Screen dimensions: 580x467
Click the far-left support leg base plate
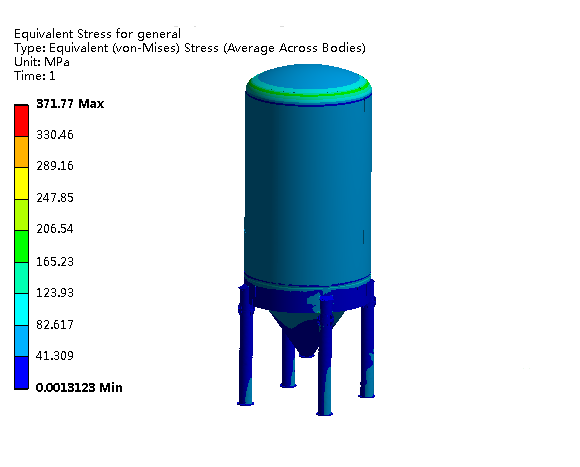(245, 403)
